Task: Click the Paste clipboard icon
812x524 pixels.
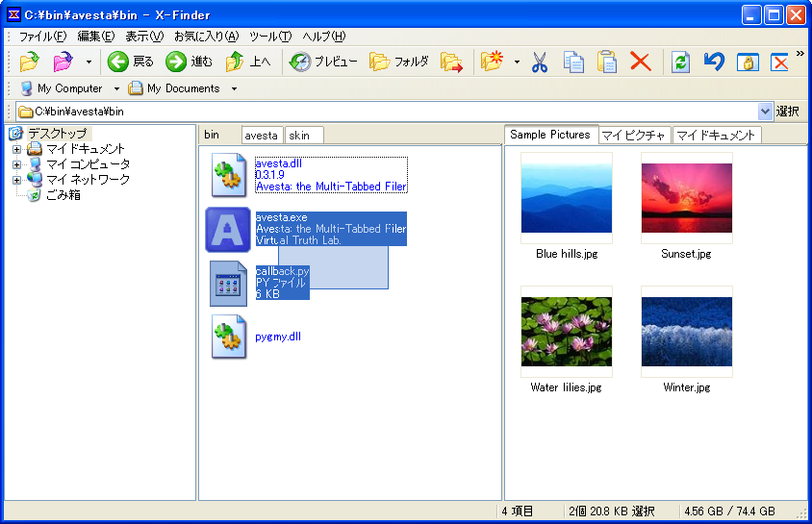Action: pyautogui.click(x=607, y=62)
